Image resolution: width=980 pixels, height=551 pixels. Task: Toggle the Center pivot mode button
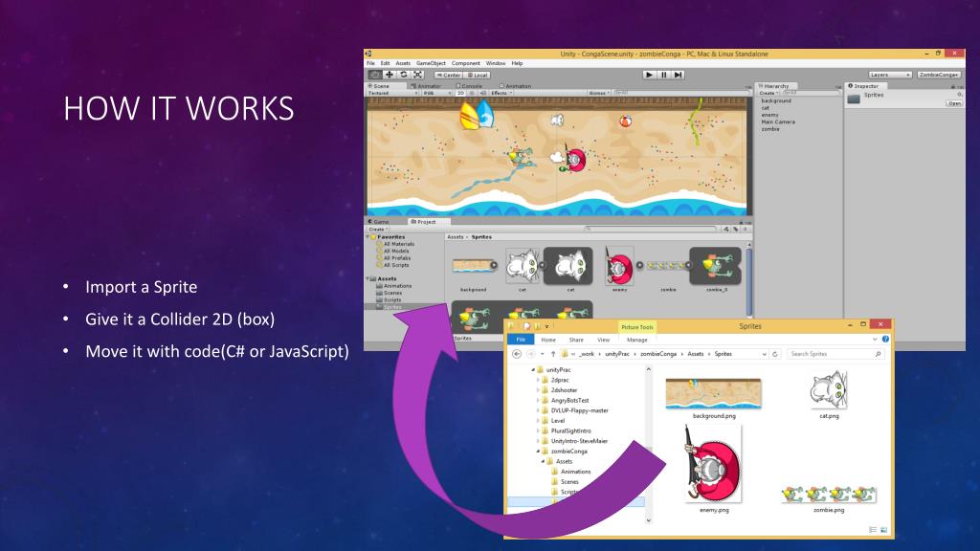(x=448, y=75)
